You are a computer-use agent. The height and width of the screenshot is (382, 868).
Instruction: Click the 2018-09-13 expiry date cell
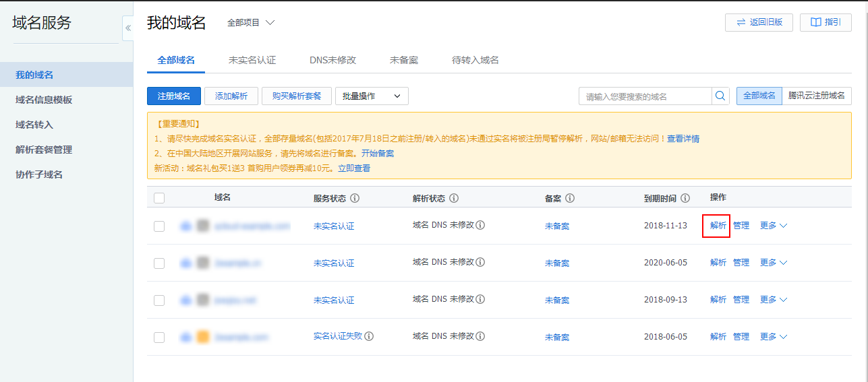coord(666,300)
